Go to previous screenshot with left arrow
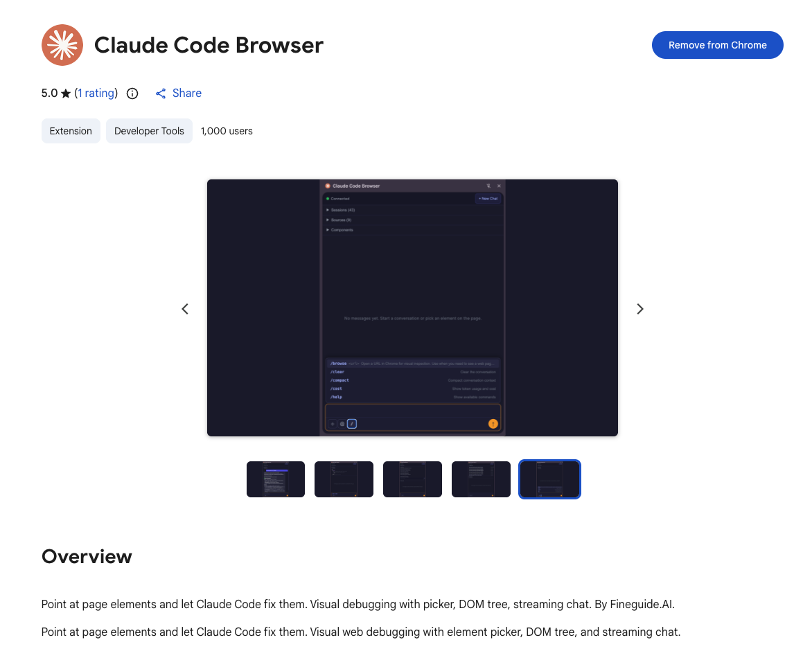This screenshot has width=812, height=649. click(x=185, y=309)
